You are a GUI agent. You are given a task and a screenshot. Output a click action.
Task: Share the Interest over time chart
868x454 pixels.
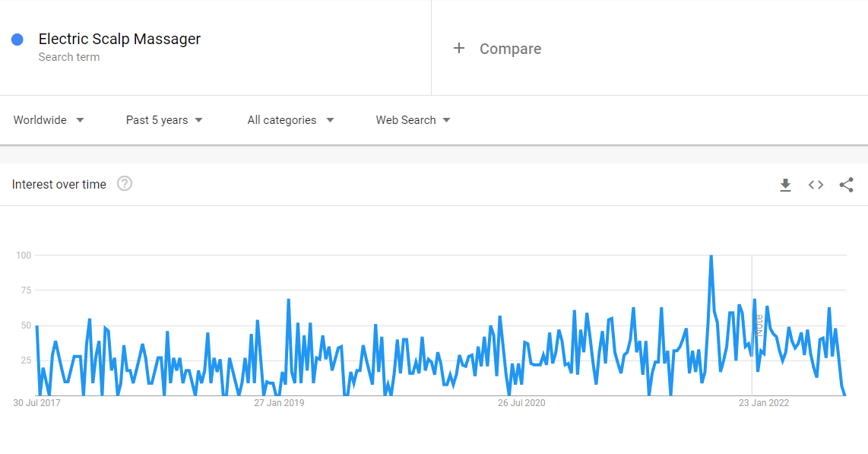(x=846, y=185)
